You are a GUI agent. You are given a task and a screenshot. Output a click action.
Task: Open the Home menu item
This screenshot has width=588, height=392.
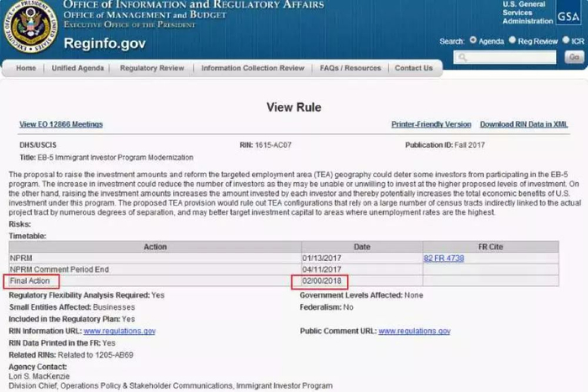click(26, 68)
